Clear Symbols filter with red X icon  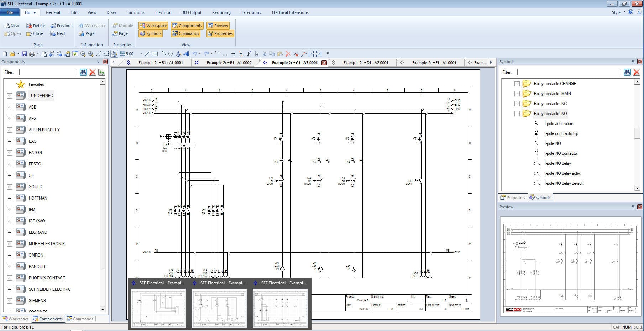[637, 72]
